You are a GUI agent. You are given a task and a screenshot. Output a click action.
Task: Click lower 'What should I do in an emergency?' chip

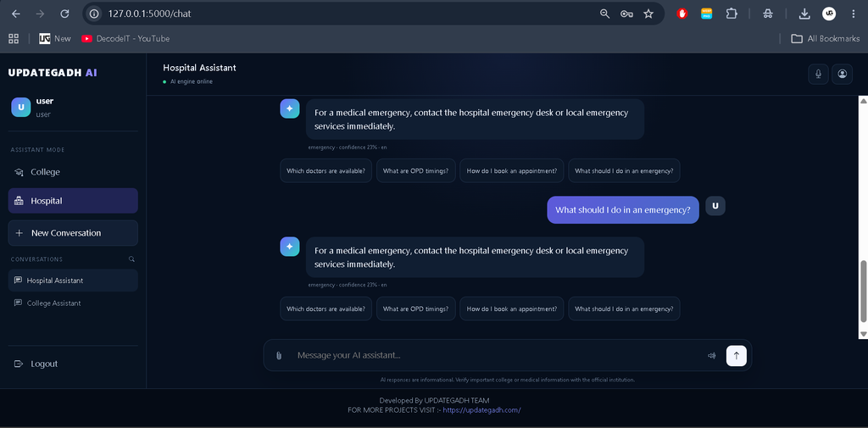(x=624, y=309)
